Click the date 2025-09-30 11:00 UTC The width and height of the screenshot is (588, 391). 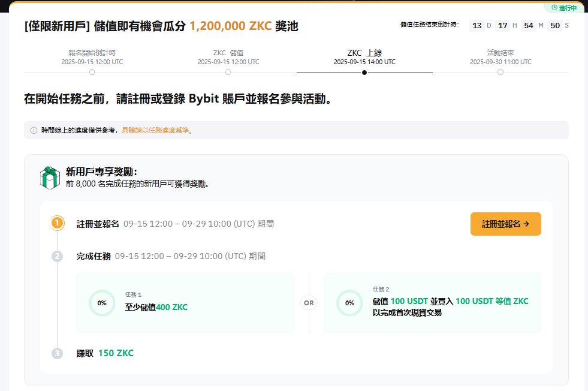500,62
